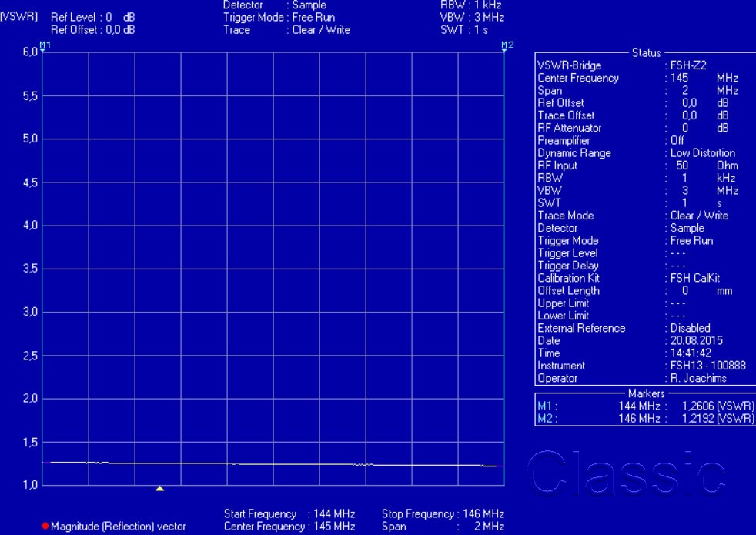Viewport: 756px width, 535px height.
Task: Click the date value '20.08.2015'
Action: (697, 341)
